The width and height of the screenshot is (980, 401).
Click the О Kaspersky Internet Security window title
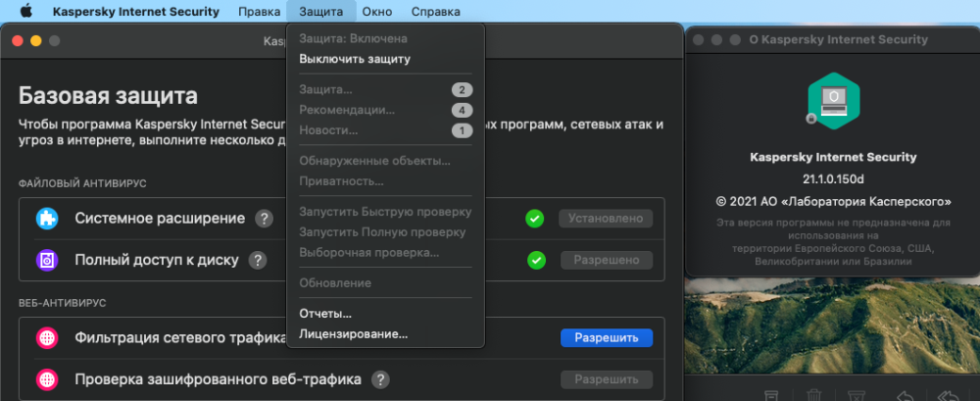click(838, 39)
